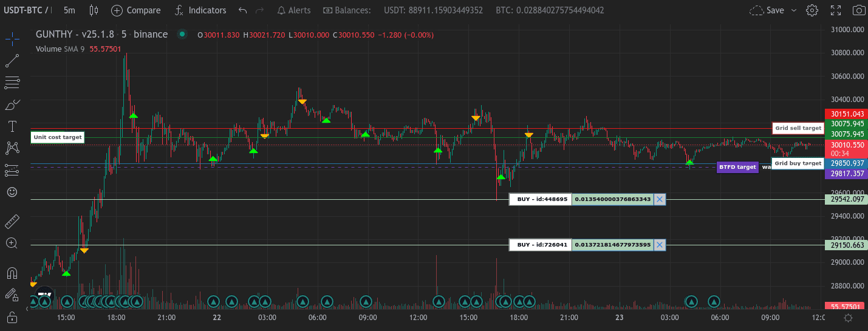The height and width of the screenshot is (331, 868).
Task: Toggle magnet mode for drawings
Action: [12, 273]
